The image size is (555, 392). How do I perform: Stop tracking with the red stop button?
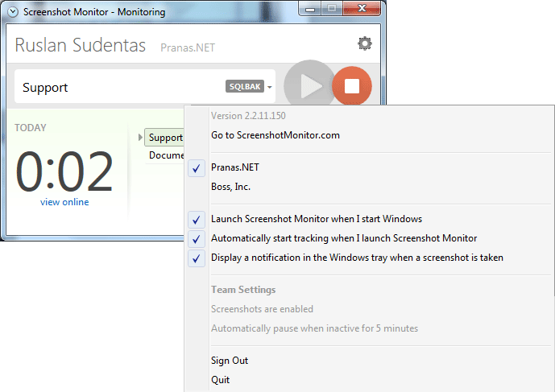coord(352,86)
